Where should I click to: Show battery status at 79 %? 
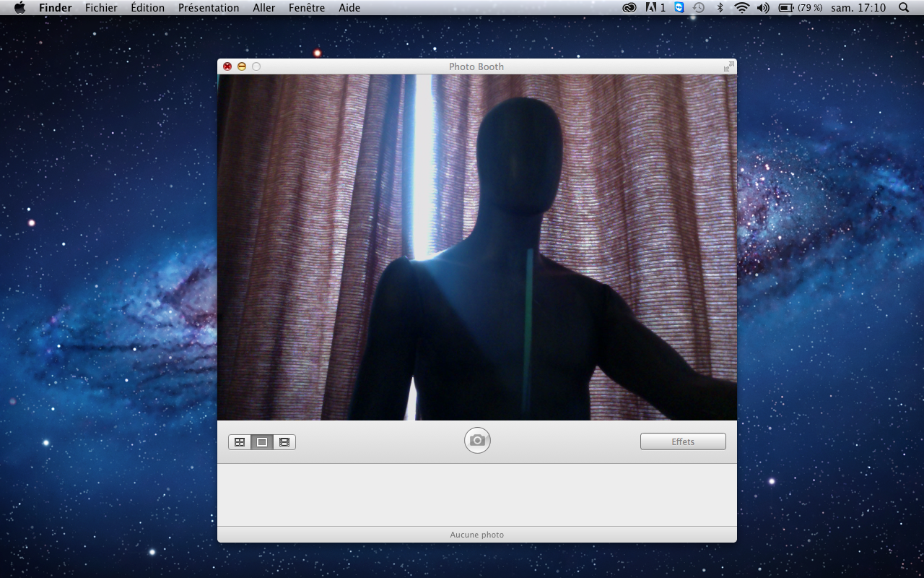801,8
